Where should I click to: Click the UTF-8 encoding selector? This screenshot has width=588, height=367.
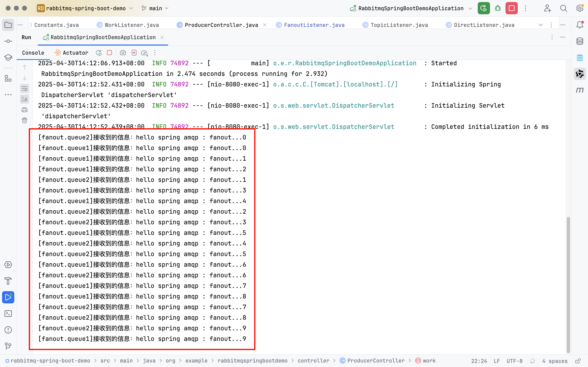coord(514,361)
